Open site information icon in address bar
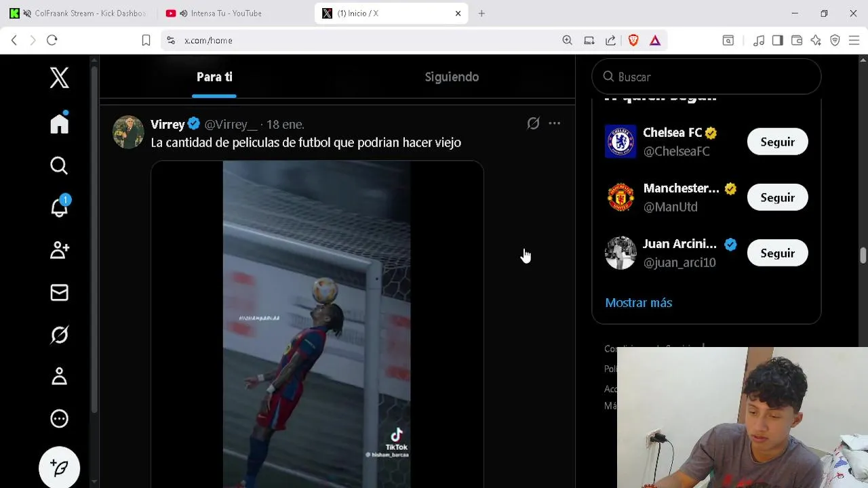The height and width of the screenshot is (488, 868). (x=170, y=41)
